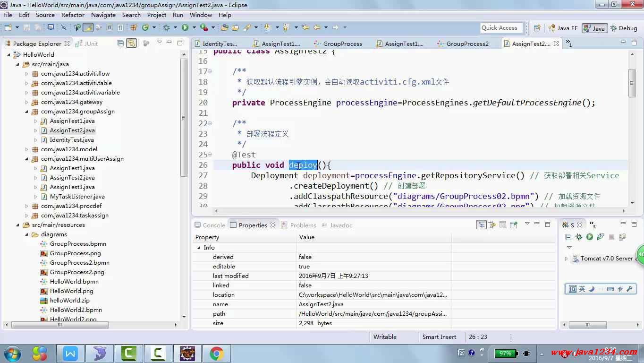Switch to the Debug perspective

(624, 28)
